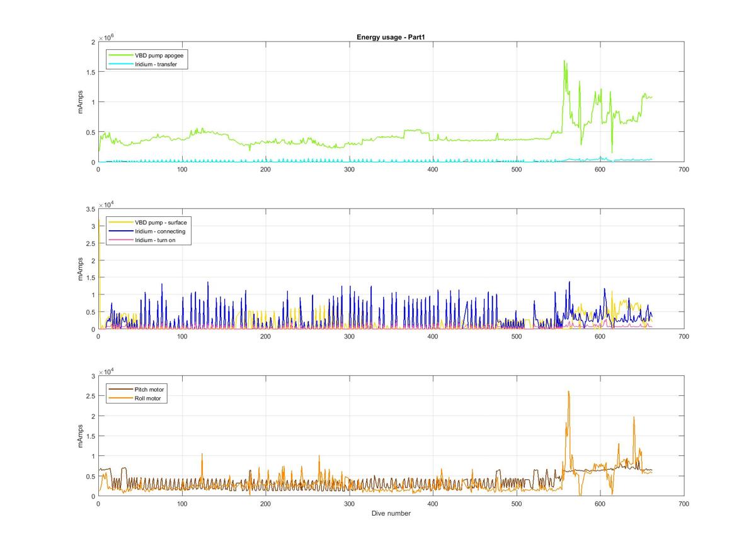
Task: Click the "Energy usage - Part1" plot title
Action: point(391,37)
